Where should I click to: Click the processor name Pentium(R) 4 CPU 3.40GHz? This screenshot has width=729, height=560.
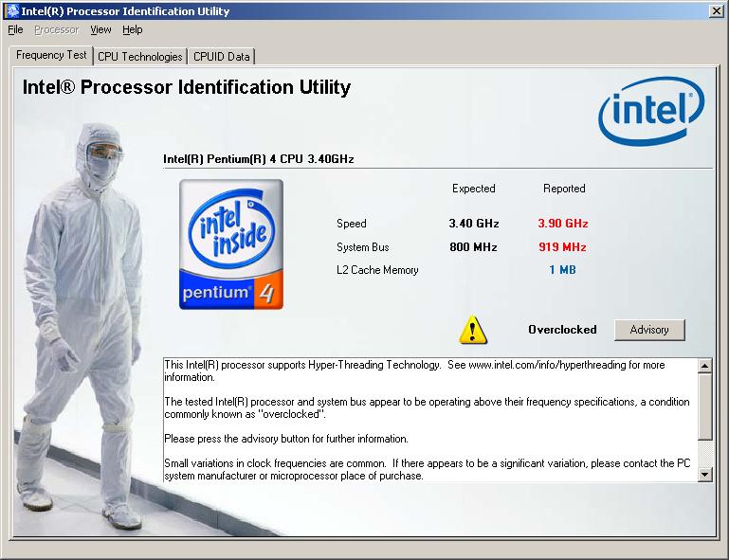pos(259,159)
